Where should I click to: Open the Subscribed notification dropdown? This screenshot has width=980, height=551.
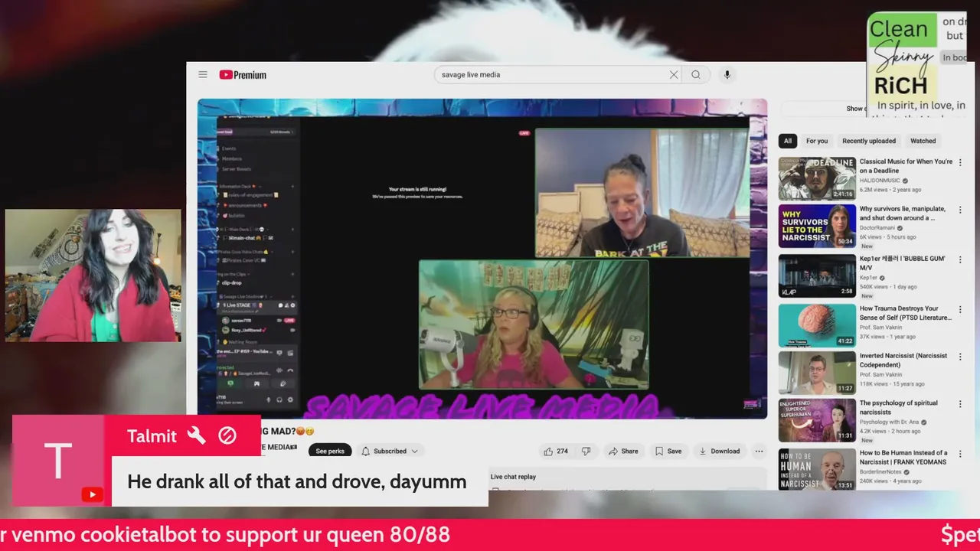point(390,452)
